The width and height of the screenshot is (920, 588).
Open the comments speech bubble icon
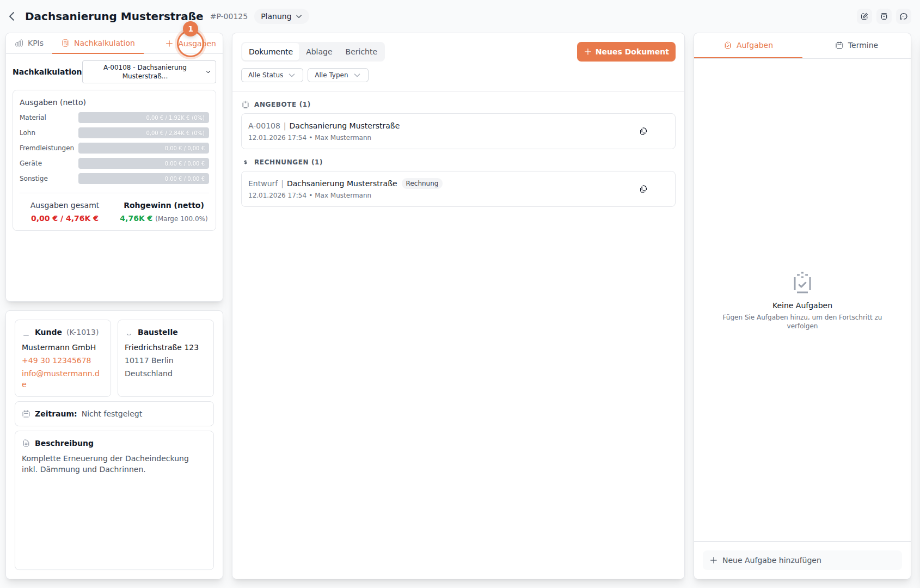click(903, 16)
